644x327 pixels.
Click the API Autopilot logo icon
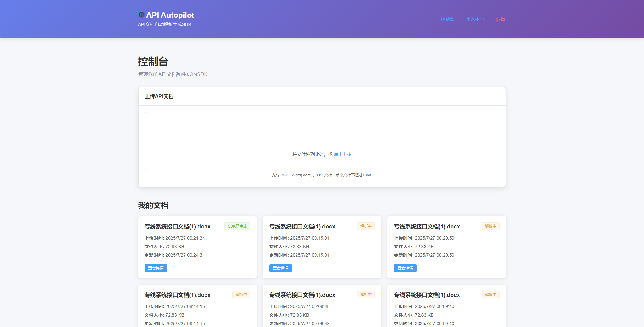pyautogui.click(x=141, y=15)
